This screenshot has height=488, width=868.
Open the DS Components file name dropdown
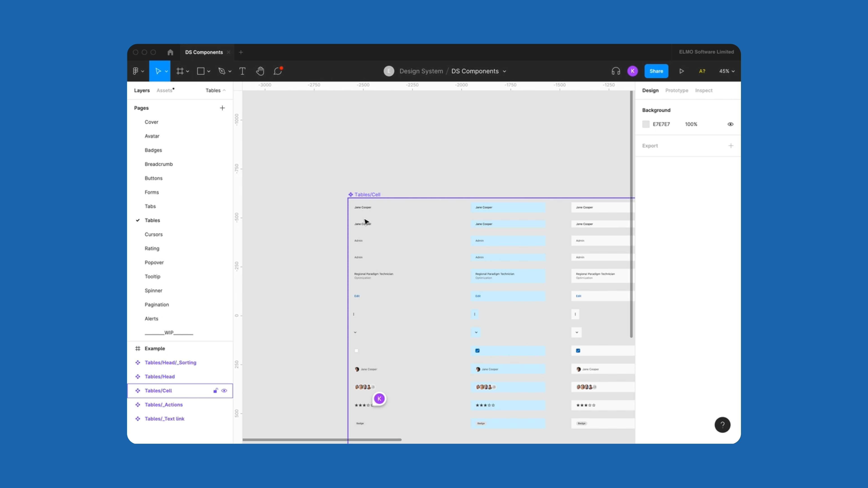pos(504,71)
